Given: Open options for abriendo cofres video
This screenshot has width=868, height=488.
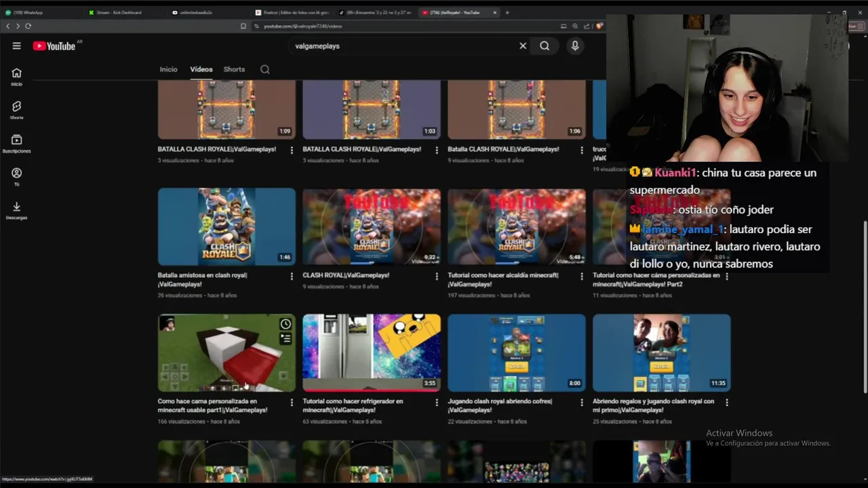Looking at the screenshot, I should (582, 402).
